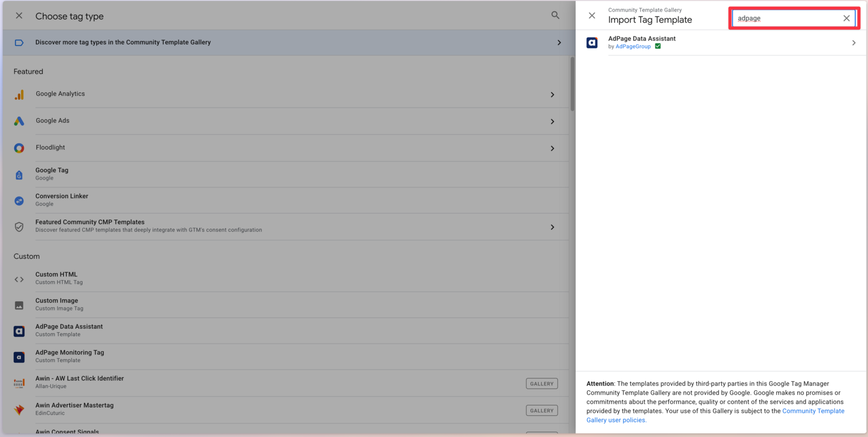Clear the adpage search text
The width and height of the screenshot is (868, 437).
[846, 18]
